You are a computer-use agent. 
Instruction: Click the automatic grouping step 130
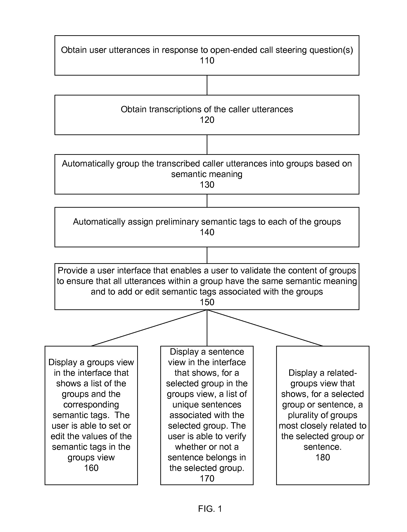[x=203, y=166]
